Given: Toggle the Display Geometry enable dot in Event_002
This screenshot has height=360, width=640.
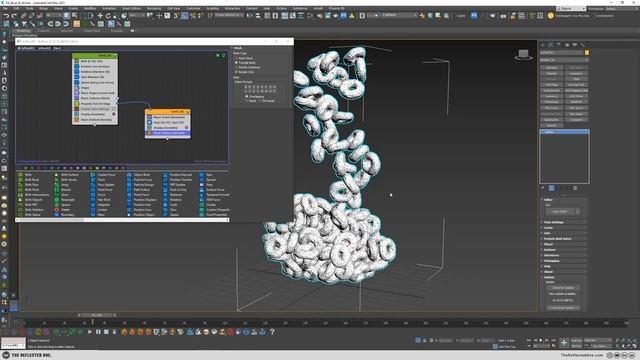Looking at the screenshot, I should (187, 128).
